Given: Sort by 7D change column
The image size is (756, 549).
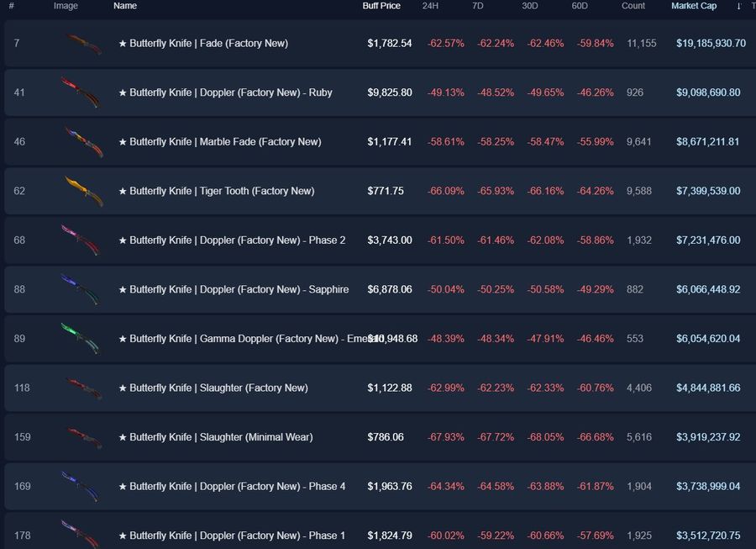Looking at the screenshot, I should (478, 6).
